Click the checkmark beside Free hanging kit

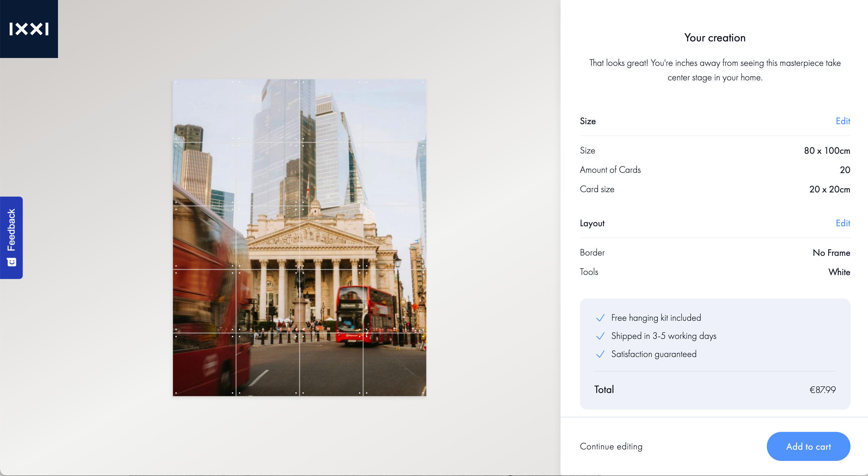pos(600,318)
